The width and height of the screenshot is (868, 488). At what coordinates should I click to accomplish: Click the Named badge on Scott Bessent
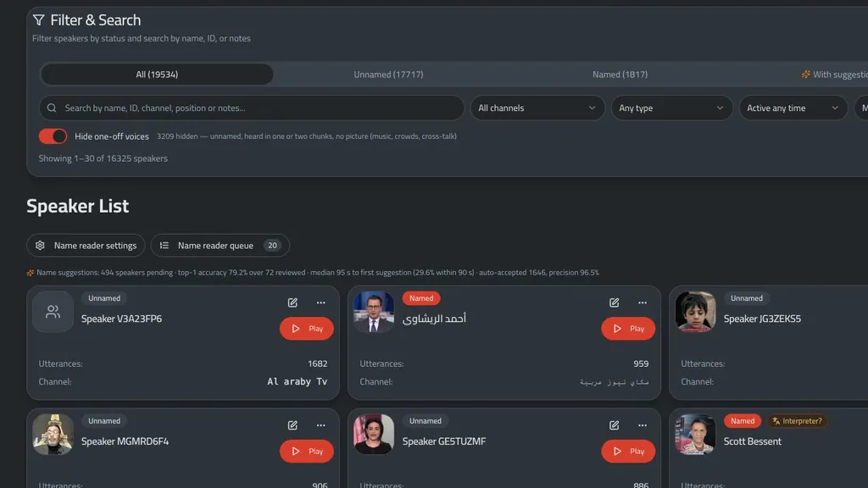click(743, 421)
